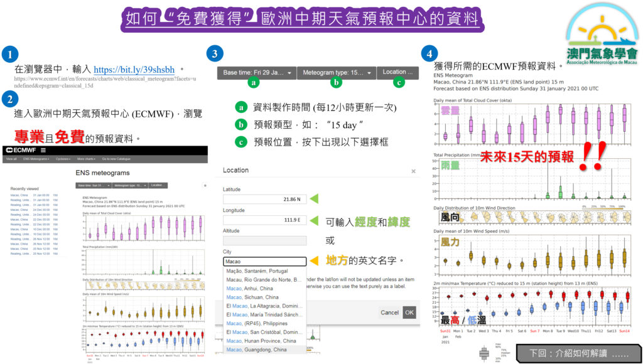The image size is (643, 364).
Task: Expand the large Meteogram type: 15... dropdown
Action: pyautogui.click(x=337, y=73)
